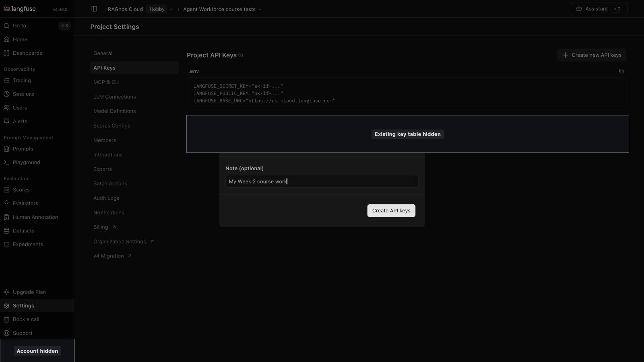Open Model Definitions settings

(134, 111)
